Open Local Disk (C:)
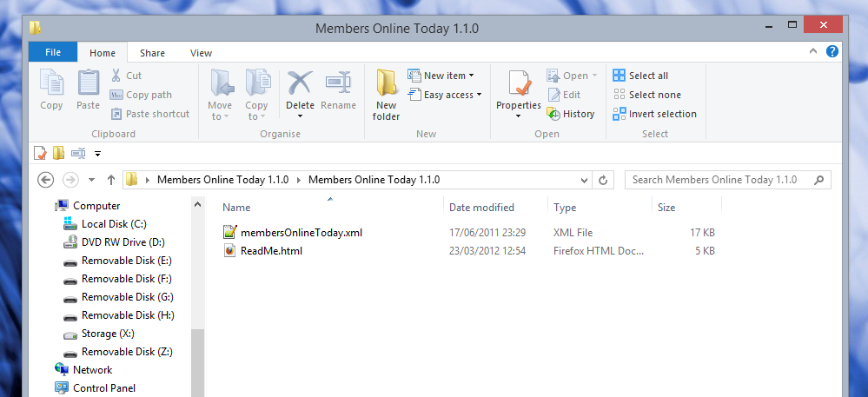The height and width of the screenshot is (397, 868). [x=105, y=224]
